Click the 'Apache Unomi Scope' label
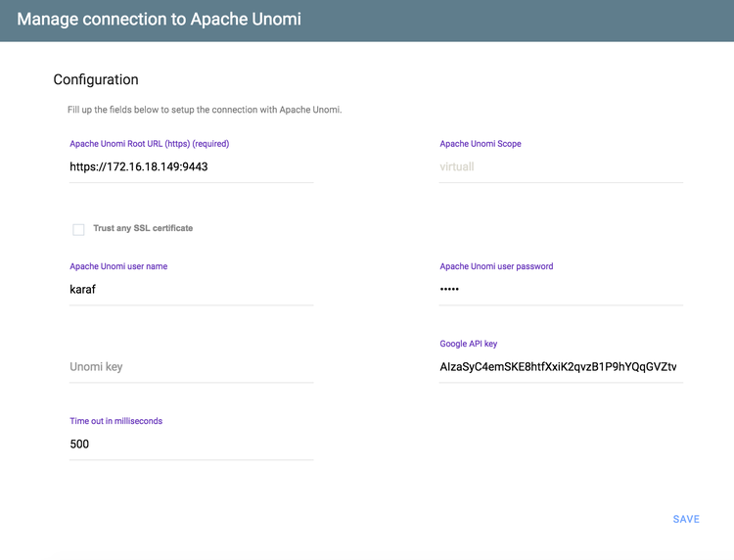The height and width of the screenshot is (560, 734). (x=481, y=144)
